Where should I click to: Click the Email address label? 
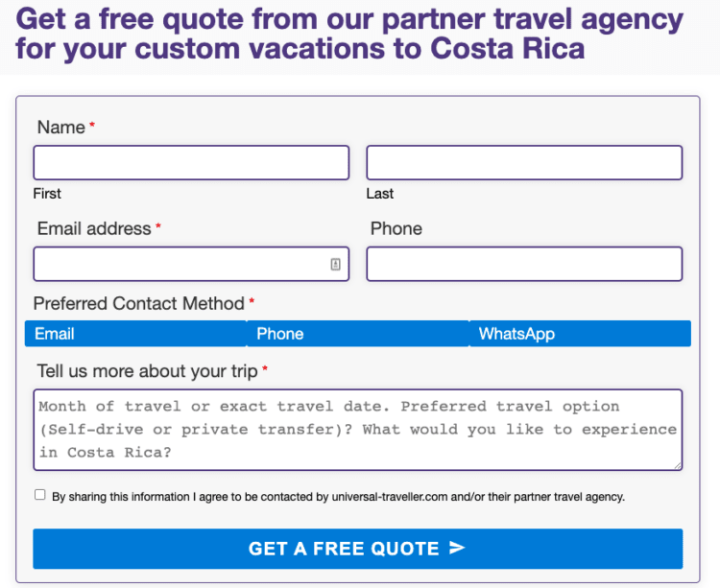pyautogui.click(x=94, y=228)
